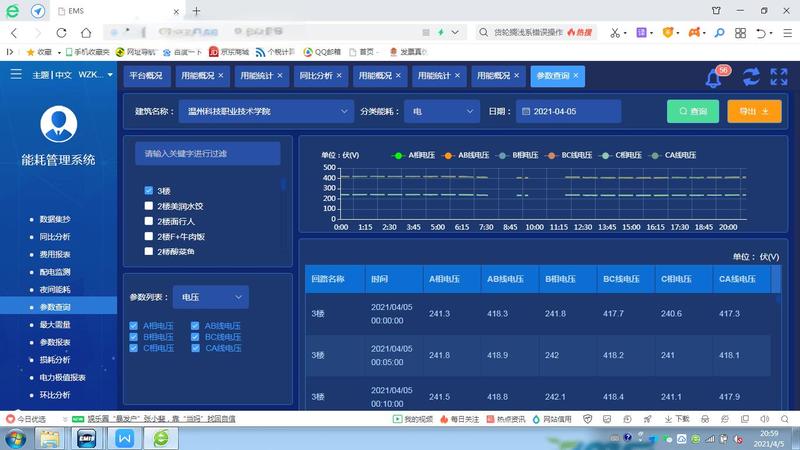The image size is (800, 450).
Task: Switch to the 同比分析 tab
Action: [317, 76]
